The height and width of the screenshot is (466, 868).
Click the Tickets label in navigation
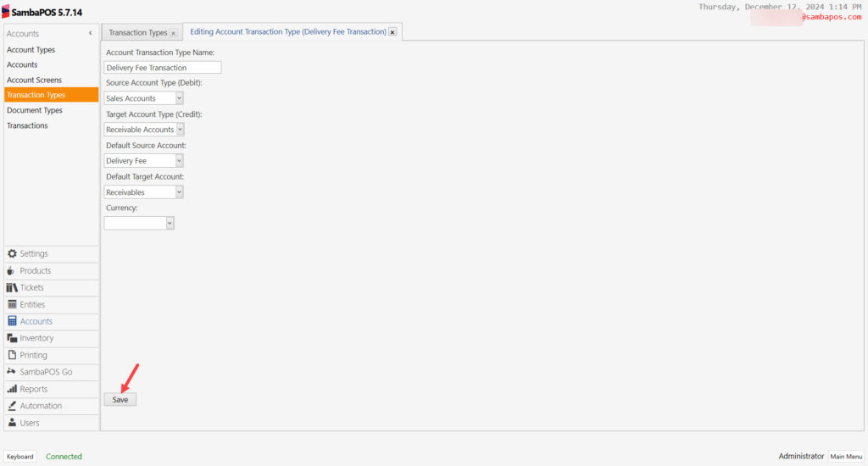coord(31,287)
